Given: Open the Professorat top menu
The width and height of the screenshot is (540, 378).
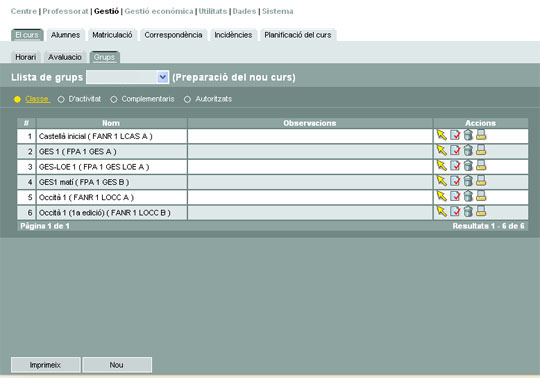Looking at the screenshot, I should [x=65, y=11].
